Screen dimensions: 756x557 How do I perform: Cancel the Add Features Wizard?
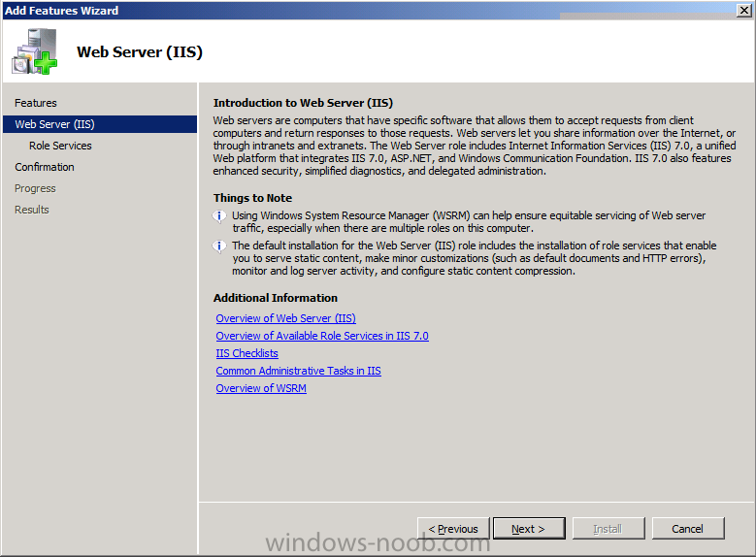pyautogui.click(x=688, y=529)
